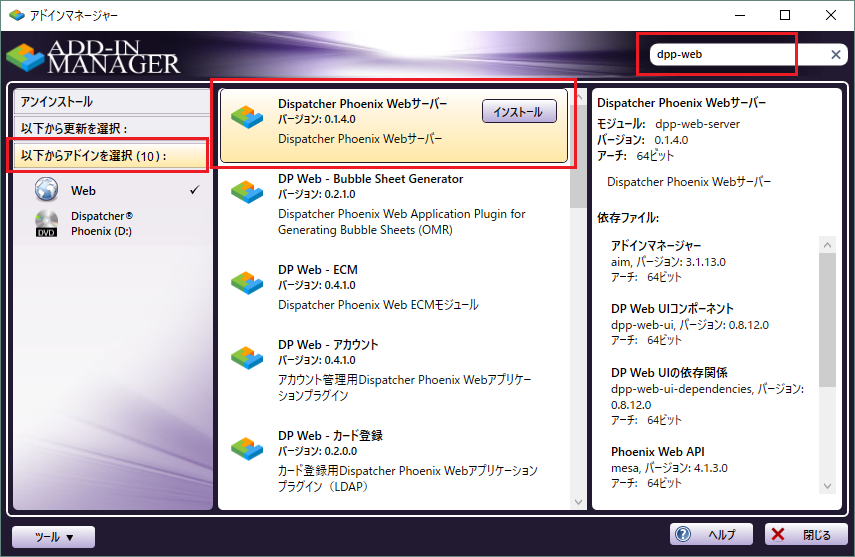Click the dependency list scroll down arrow
The width and height of the screenshot is (855, 557).
[827, 486]
